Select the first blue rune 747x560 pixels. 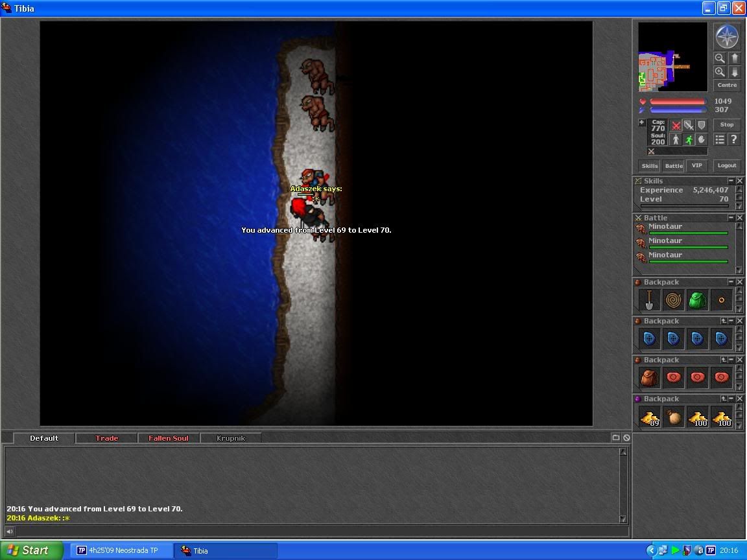coord(649,339)
